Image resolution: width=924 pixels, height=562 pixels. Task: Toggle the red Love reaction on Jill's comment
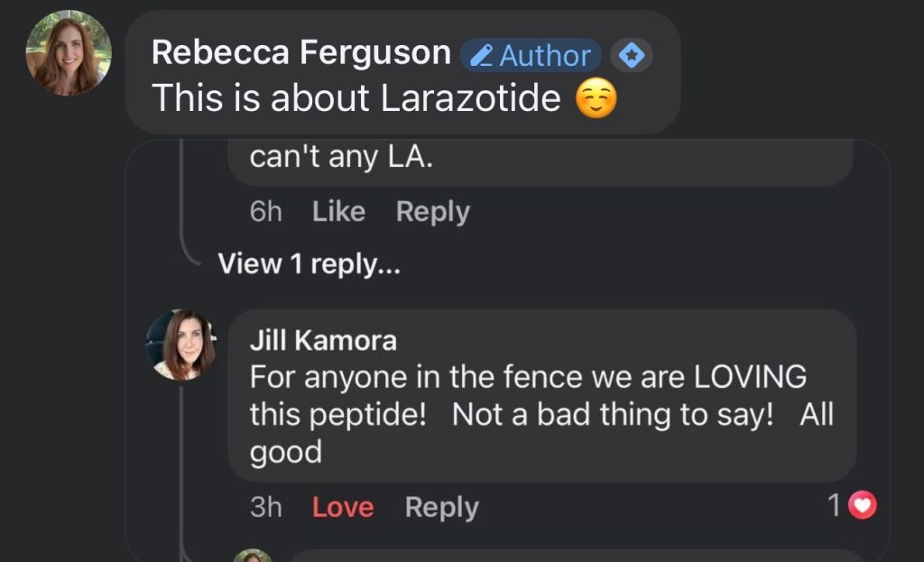click(342, 508)
